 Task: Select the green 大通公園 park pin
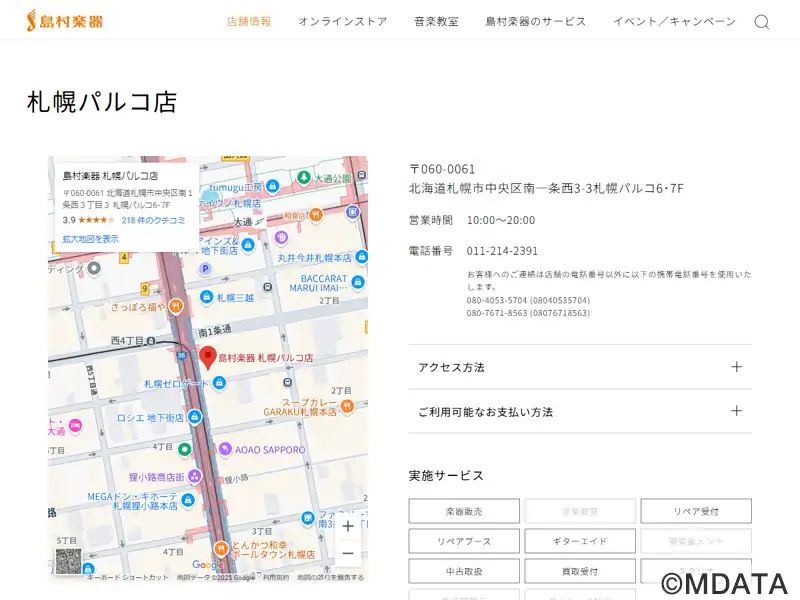(304, 178)
